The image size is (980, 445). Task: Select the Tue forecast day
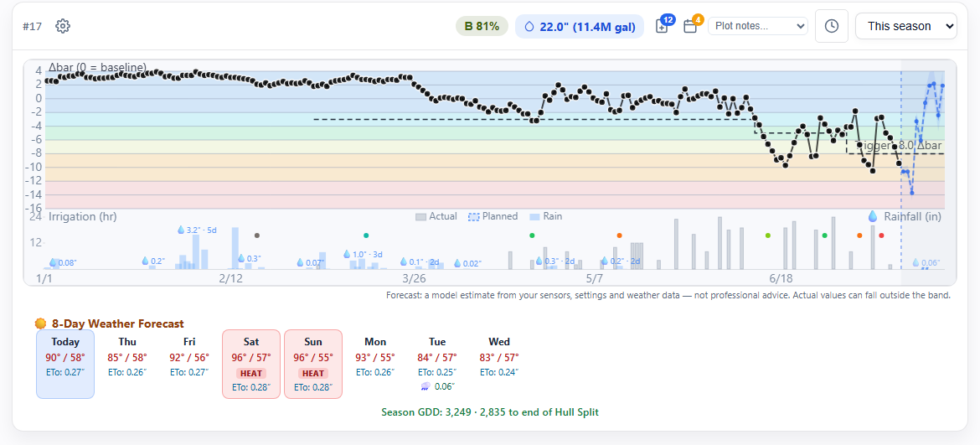[437, 365]
